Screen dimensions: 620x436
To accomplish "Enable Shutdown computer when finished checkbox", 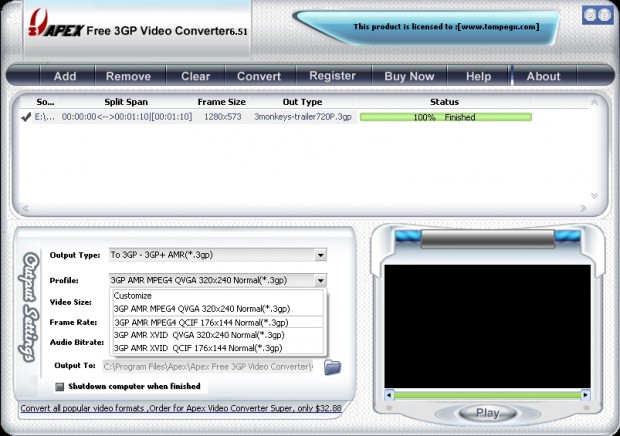I will pos(60,387).
